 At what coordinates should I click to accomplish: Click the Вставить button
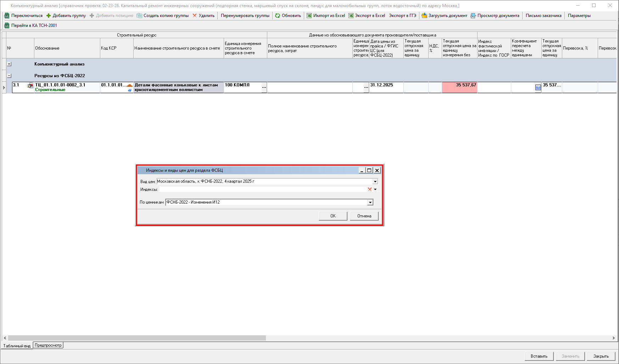539,356
